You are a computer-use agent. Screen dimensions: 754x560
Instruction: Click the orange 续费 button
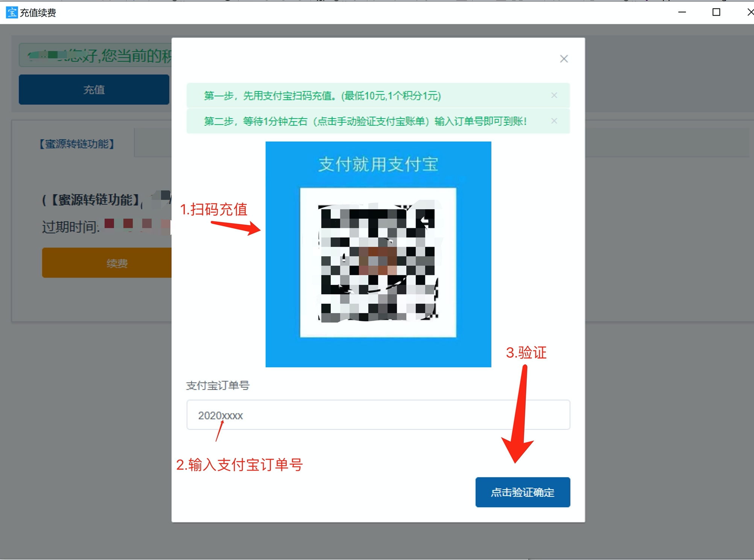[x=107, y=263]
